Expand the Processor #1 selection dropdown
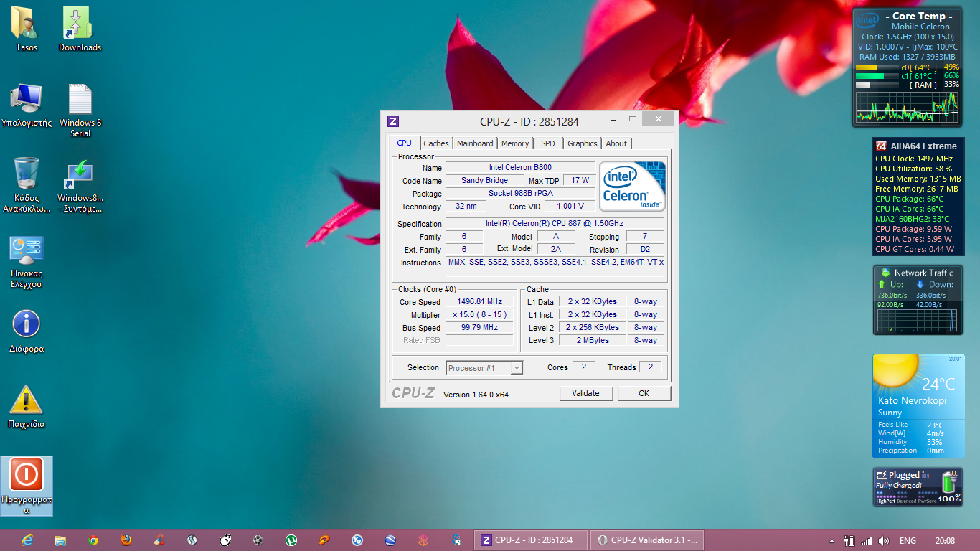The height and width of the screenshot is (551, 980). (x=517, y=368)
